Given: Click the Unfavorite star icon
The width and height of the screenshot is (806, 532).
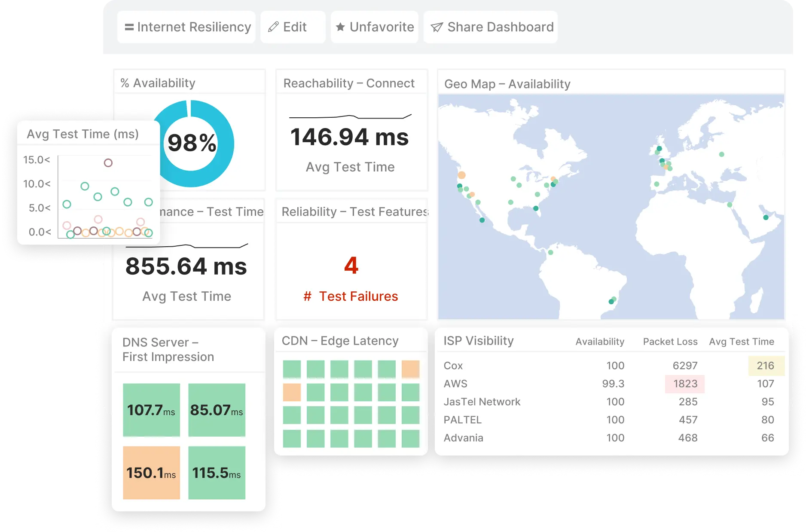Looking at the screenshot, I should click(x=340, y=27).
